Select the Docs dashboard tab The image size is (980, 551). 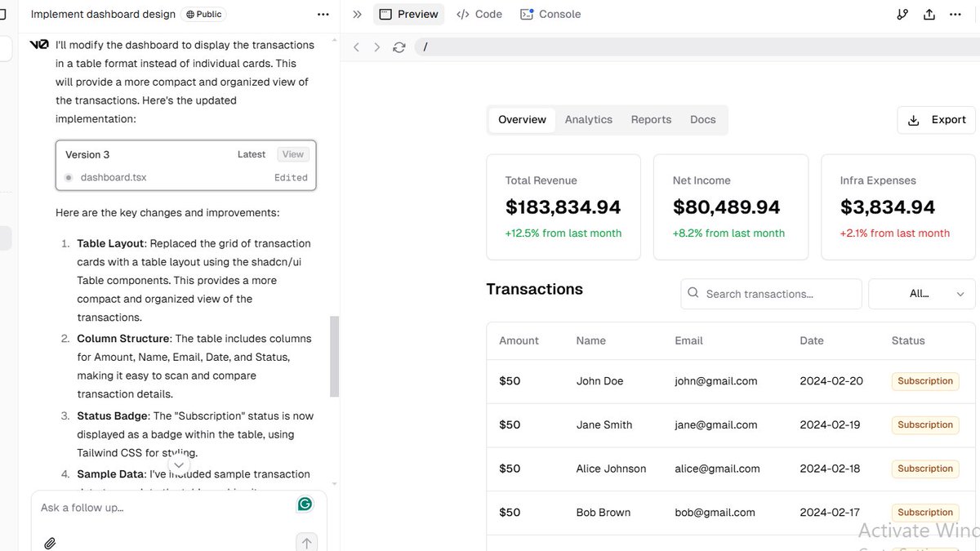click(x=702, y=119)
